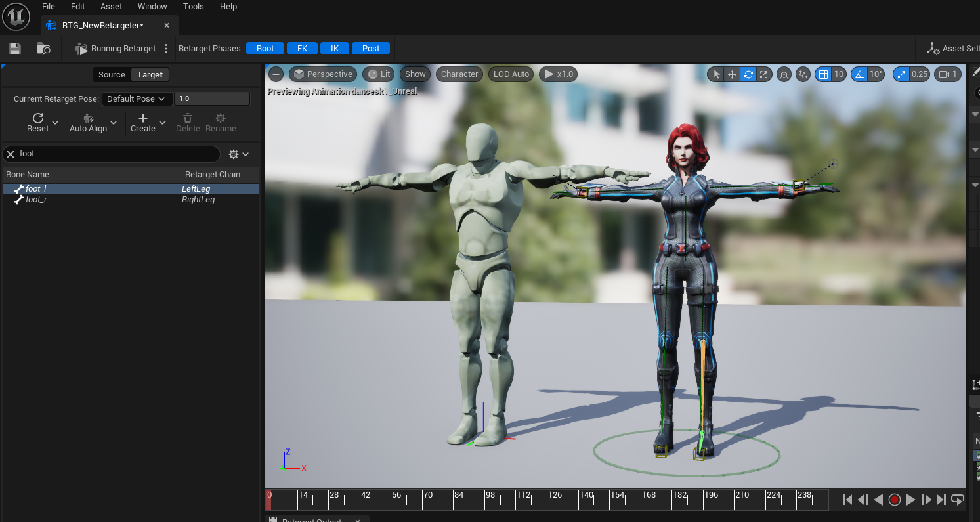The image size is (980, 522).
Task: Click the select mode arrow tool
Action: [x=716, y=74]
